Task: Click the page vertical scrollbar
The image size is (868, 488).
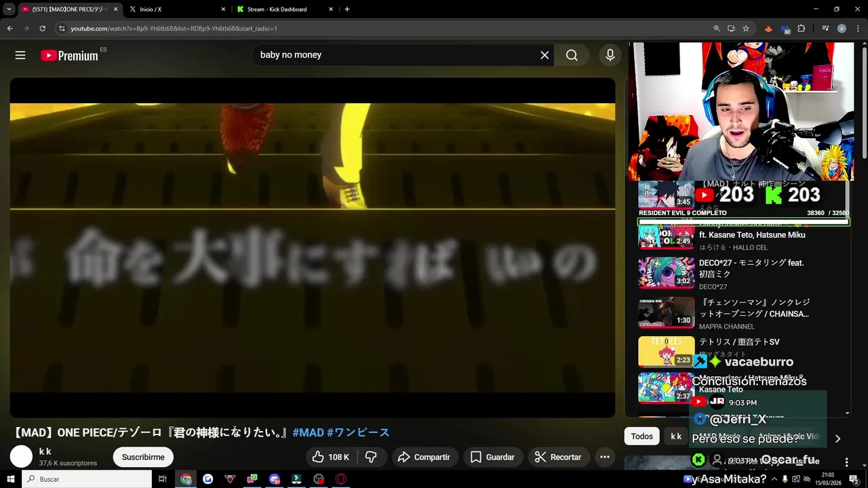Action: click(864, 102)
